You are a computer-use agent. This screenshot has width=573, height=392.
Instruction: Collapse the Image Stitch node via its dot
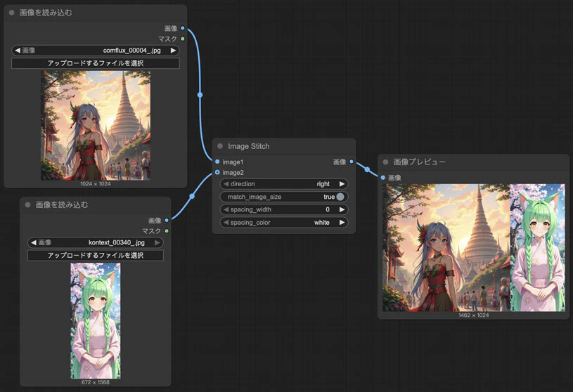click(x=220, y=146)
